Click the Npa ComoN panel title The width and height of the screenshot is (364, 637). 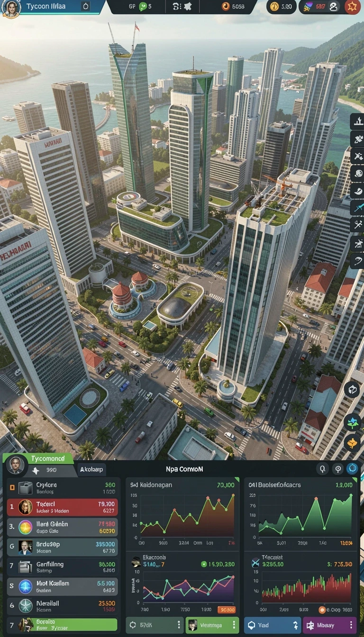(184, 469)
